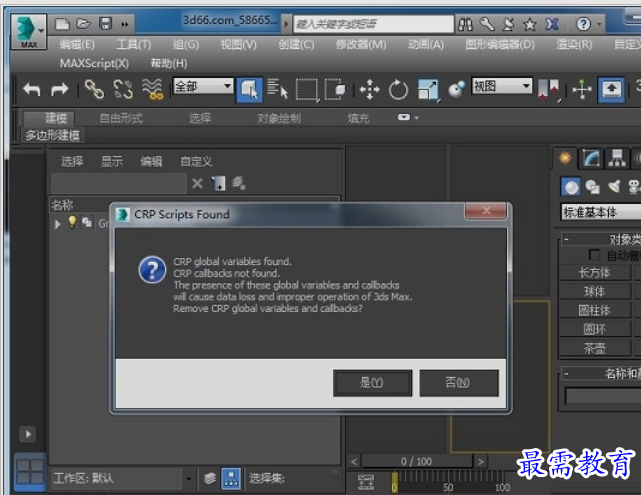The height and width of the screenshot is (495, 641).
Task: Open the 标准基本体 primitives dropdown
Action: [601, 212]
